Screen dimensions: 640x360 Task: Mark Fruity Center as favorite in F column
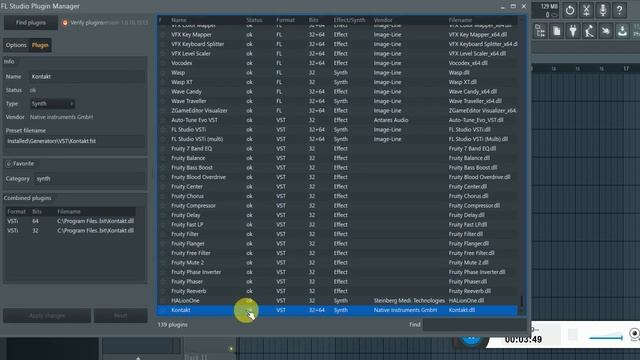[x=163, y=187]
